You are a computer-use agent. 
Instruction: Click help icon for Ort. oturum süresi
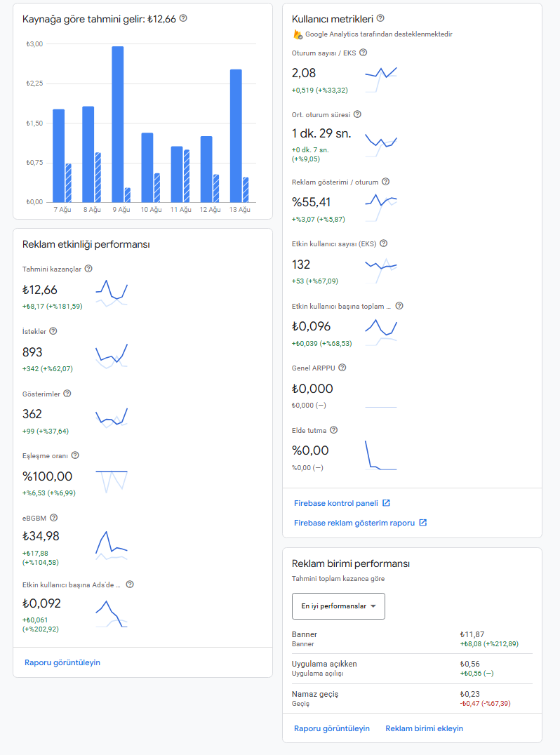tap(357, 114)
